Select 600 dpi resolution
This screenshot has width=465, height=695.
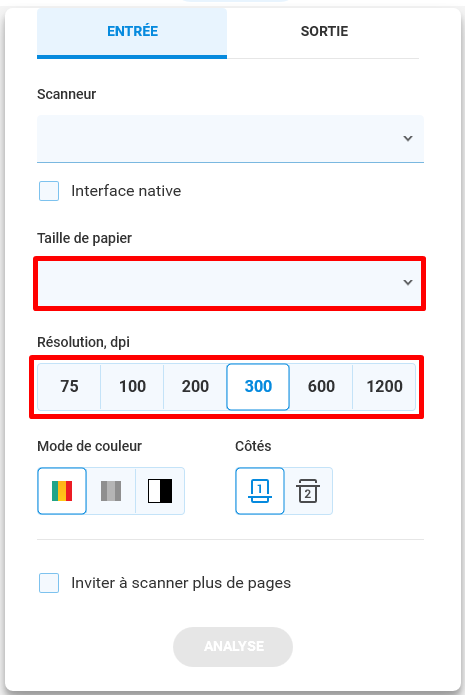click(x=321, y=387)
